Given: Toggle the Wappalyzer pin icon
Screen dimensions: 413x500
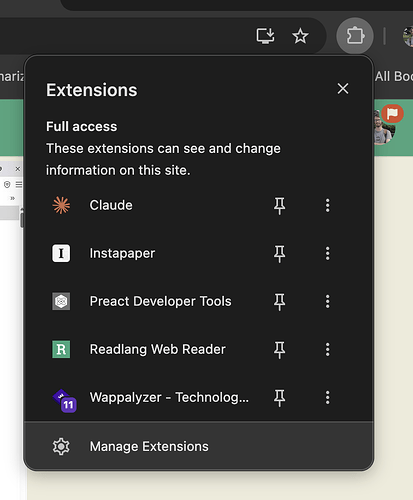Looking at the screenshot, I should (279, 398).
